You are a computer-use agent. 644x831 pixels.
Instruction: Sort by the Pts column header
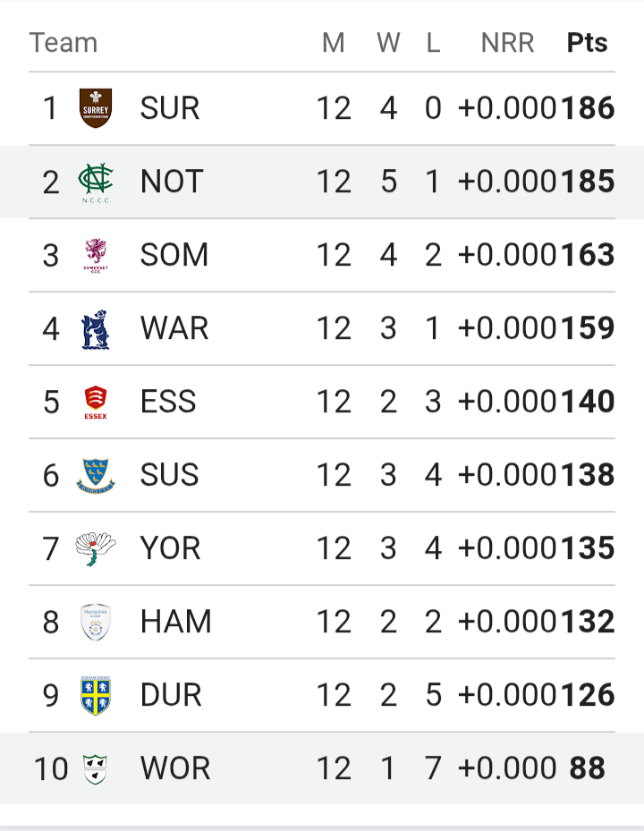(587, 42)
